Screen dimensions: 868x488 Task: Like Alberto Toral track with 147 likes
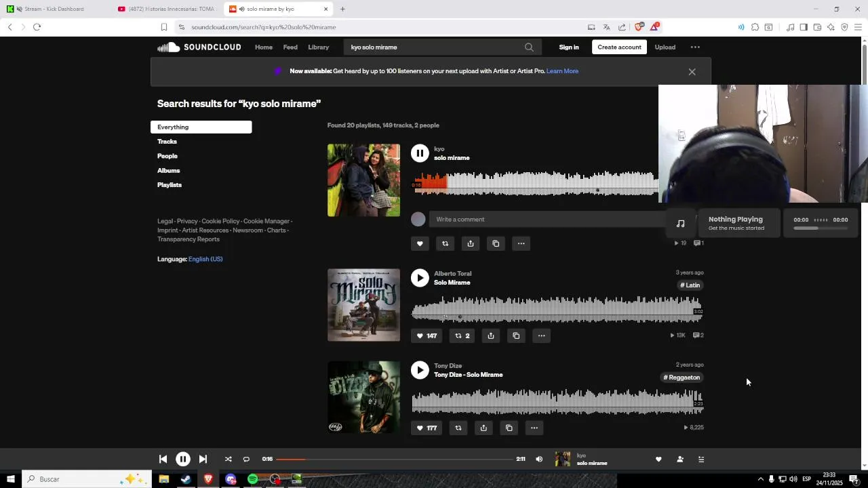point(427,335)
